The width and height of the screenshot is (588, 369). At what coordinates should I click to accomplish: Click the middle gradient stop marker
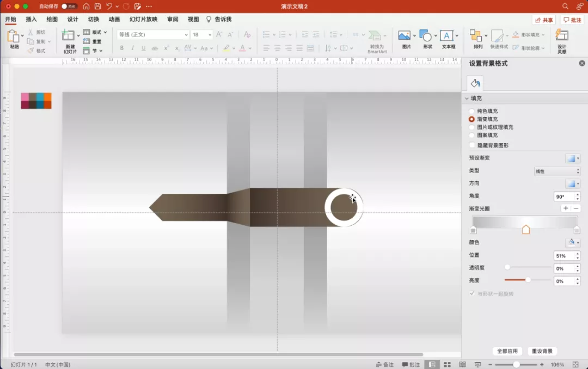pyautogui.click(x=526, y=230)
